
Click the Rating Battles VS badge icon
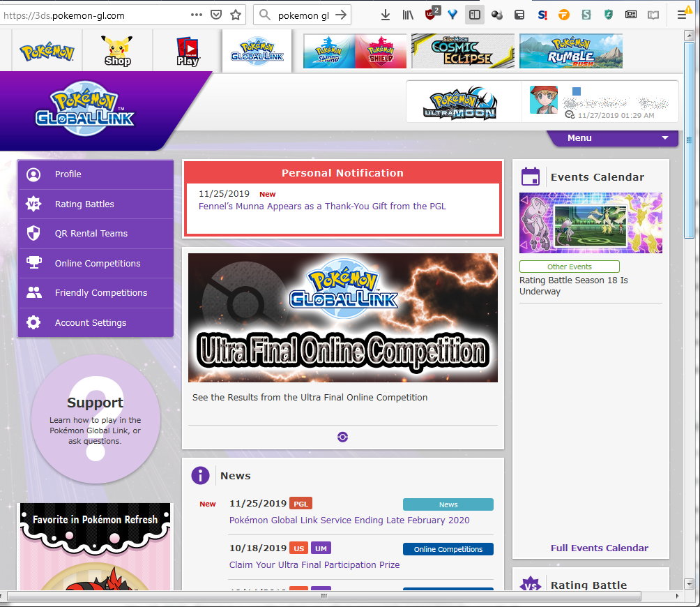point(33,204)
